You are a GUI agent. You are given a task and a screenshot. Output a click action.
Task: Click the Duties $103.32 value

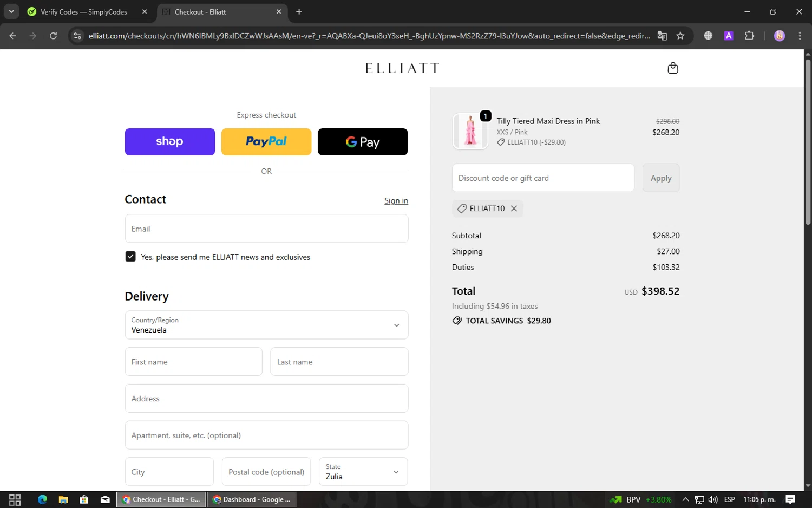coord(666,267)
